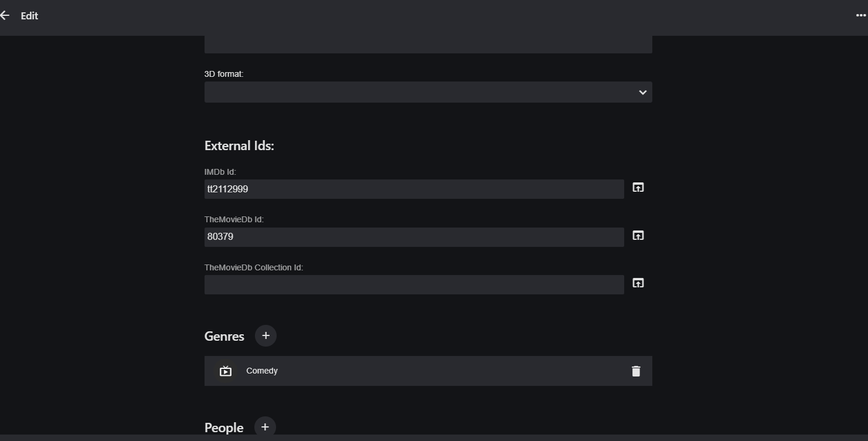Open TheMovieDb Id external link icon
The height and width of the screenshot is (441, 868).
[x=638, y=236]
